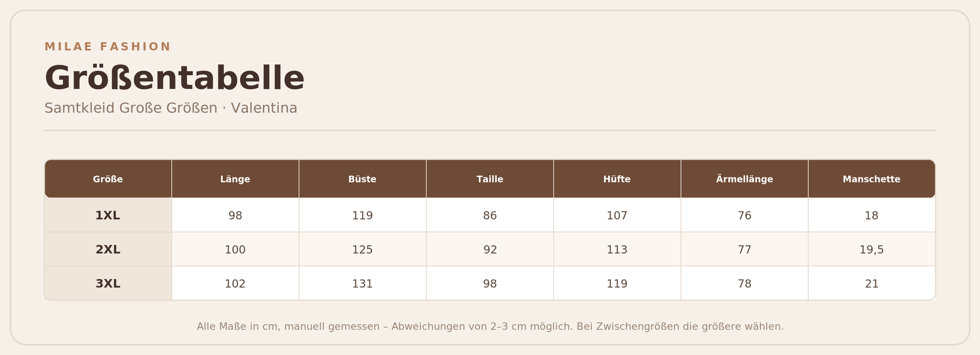Select the Länge column header
Screen dimensions: 980x355
coord(235,179)
